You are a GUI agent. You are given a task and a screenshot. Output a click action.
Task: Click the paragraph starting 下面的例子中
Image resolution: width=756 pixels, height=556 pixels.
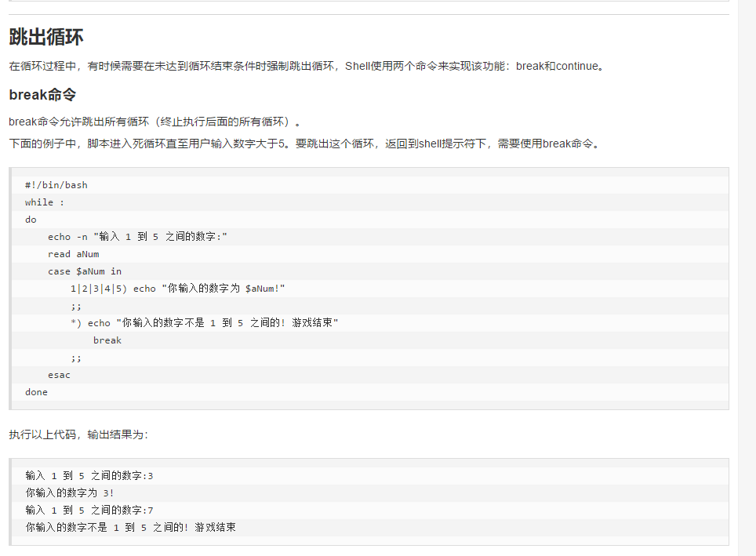[x=304, y=144]
